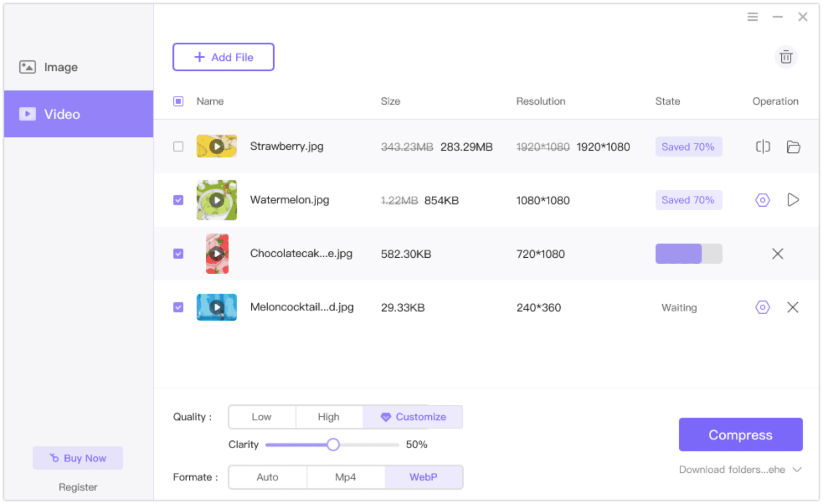Click the Add File button

pyautogui.click(x=223, y=57)
